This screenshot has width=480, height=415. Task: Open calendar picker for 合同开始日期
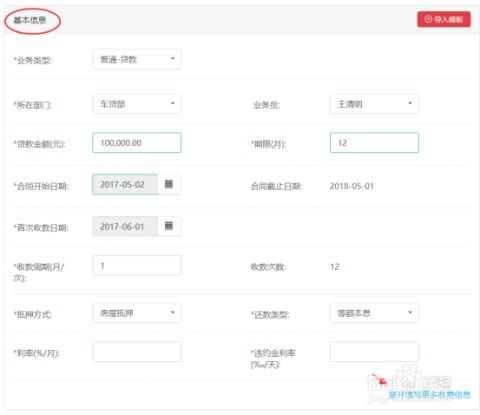tap(169, 184)
